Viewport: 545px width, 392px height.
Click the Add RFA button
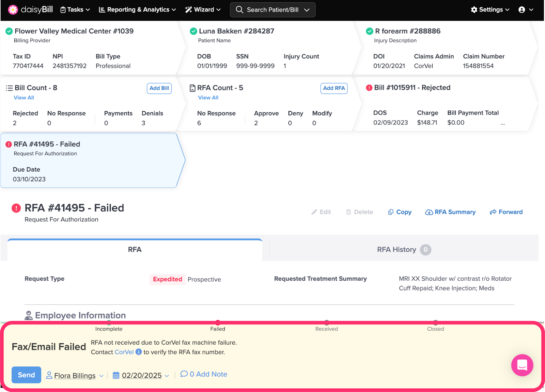click(x=334, y=88)
